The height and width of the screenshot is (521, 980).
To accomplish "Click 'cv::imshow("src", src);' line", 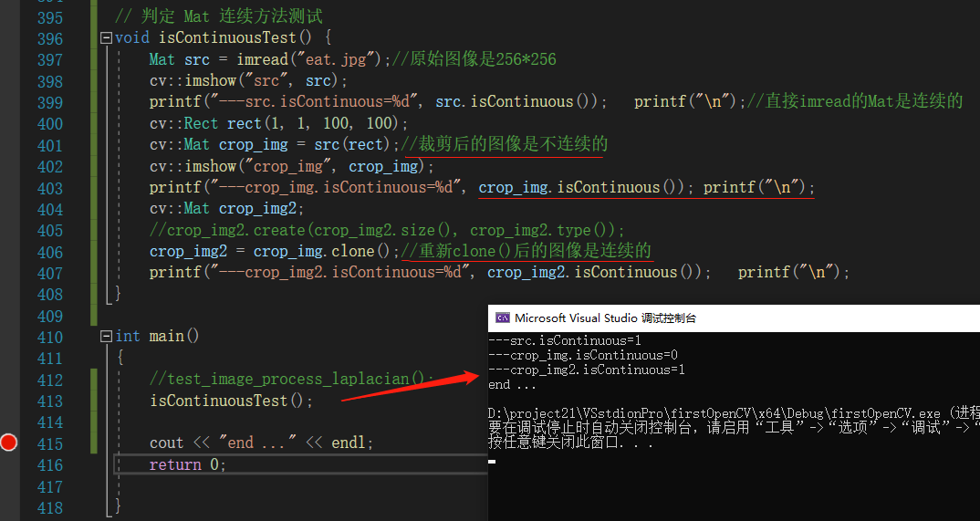I will 248,80.
